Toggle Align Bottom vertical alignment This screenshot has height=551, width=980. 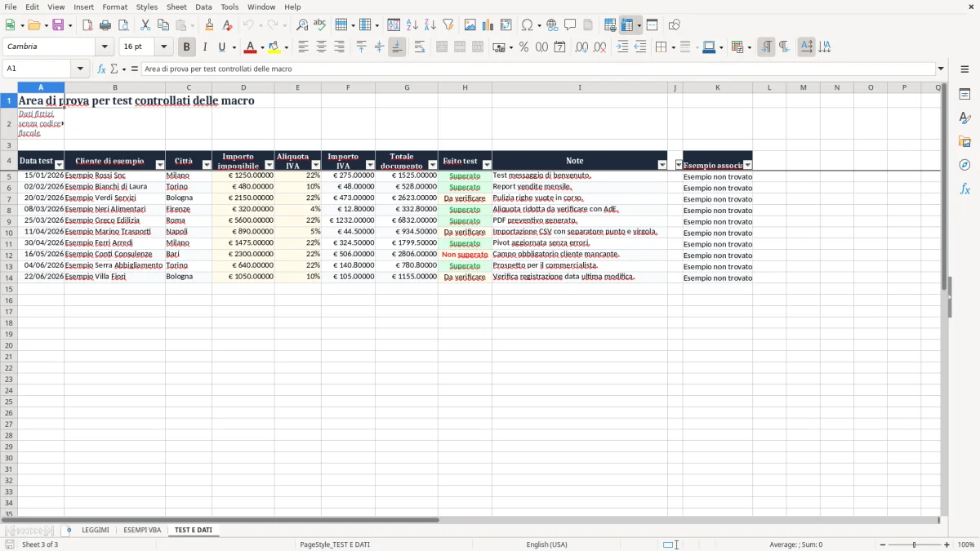coord(397,47)
